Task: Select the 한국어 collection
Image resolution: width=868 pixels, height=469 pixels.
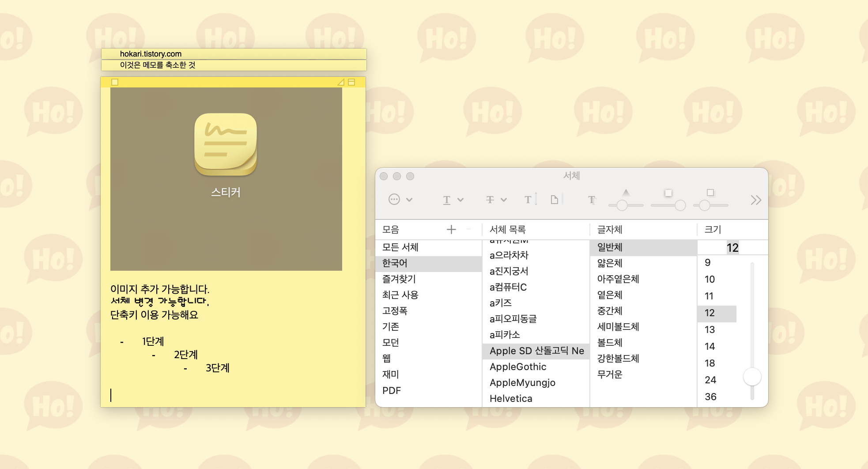Action: (428, 263)
